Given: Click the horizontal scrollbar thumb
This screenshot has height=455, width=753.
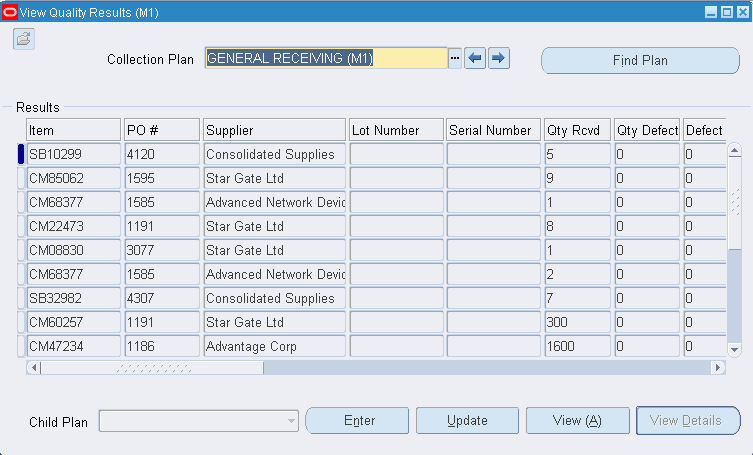Looking at the screenshot, I should click(152, 368).
